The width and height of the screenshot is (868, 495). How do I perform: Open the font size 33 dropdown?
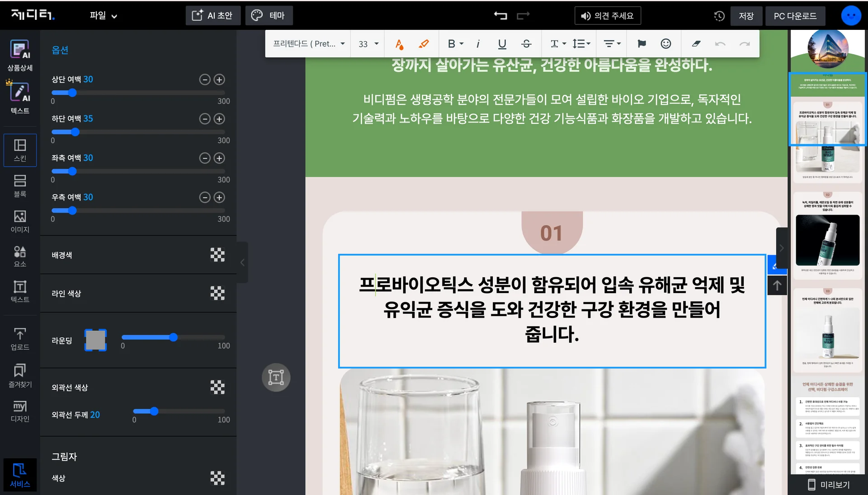[x=368, y=44]
